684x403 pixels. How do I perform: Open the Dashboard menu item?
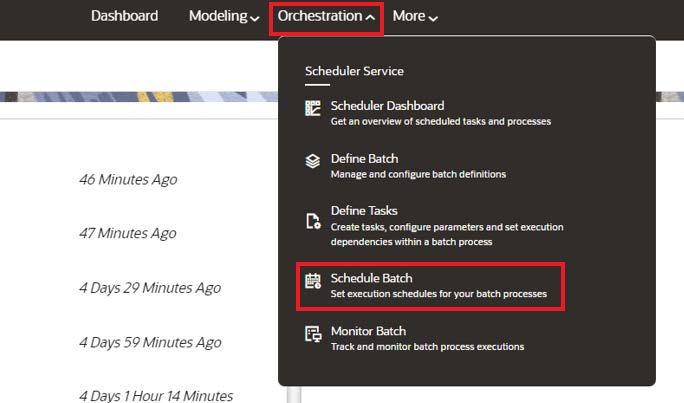tap(124, 16)
